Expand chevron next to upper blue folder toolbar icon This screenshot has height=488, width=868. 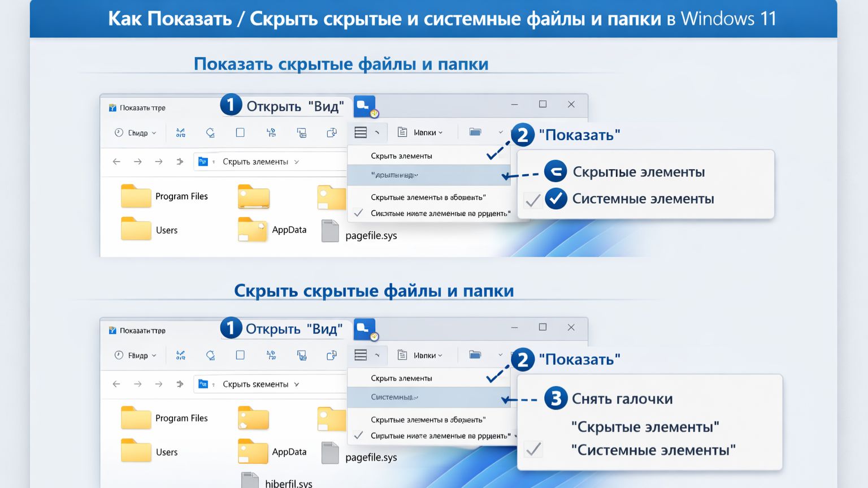tap(500, 132)
